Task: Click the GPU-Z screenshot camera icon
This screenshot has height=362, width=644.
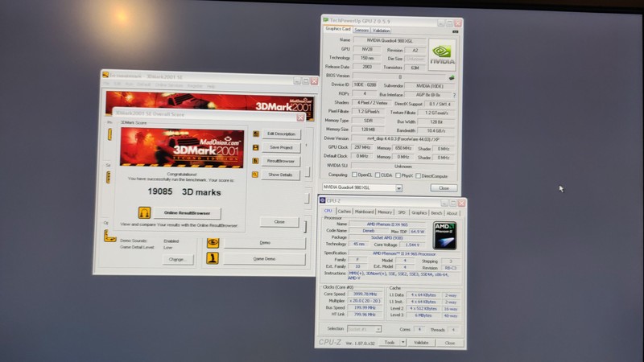Action: point(455,31)
